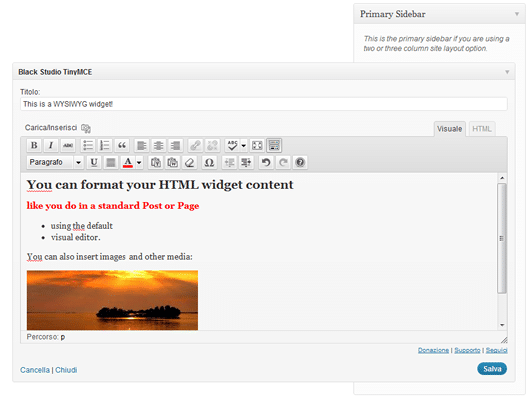532x400 pixels.
Task: Toggle bold formatting in the editor toolbar
Action: point(34,146)
